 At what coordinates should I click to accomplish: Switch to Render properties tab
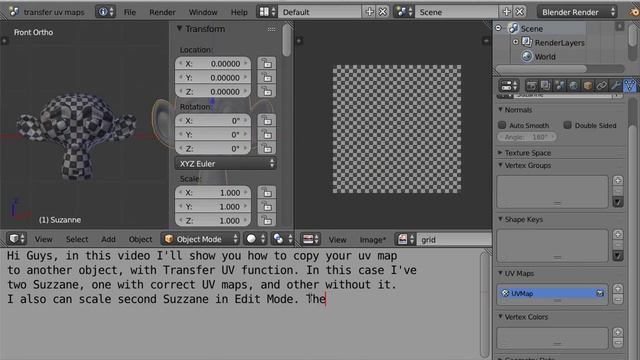[x=531, y=86]
